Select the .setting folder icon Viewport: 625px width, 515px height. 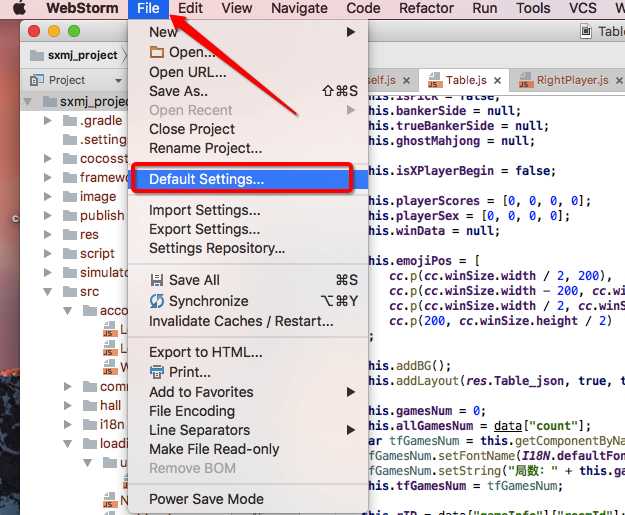pos(70,140)
